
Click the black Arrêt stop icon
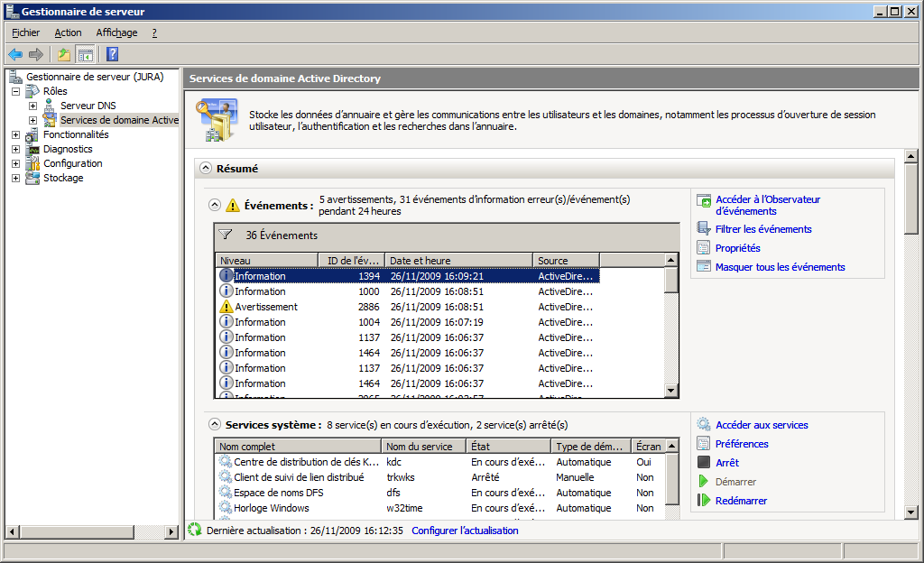point(704,463)
